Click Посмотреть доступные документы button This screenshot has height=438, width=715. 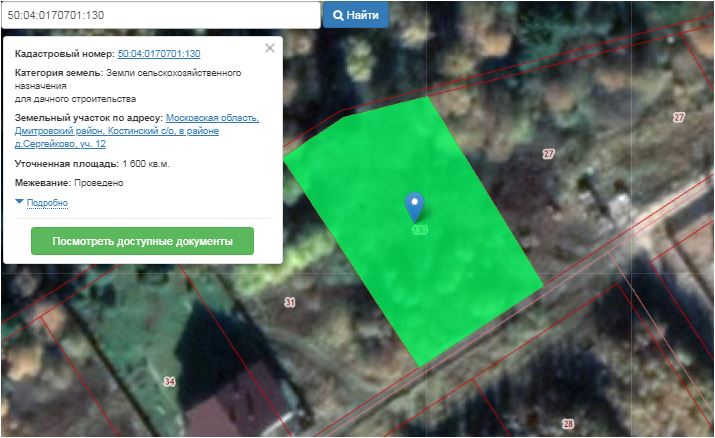pyautogui.click(x=142, y=241)
